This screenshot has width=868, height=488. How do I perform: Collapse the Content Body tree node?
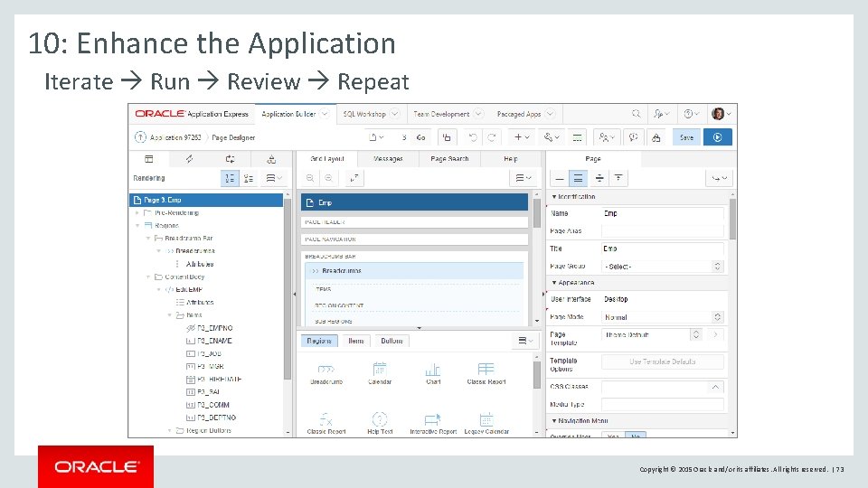[x=147, y=277]
